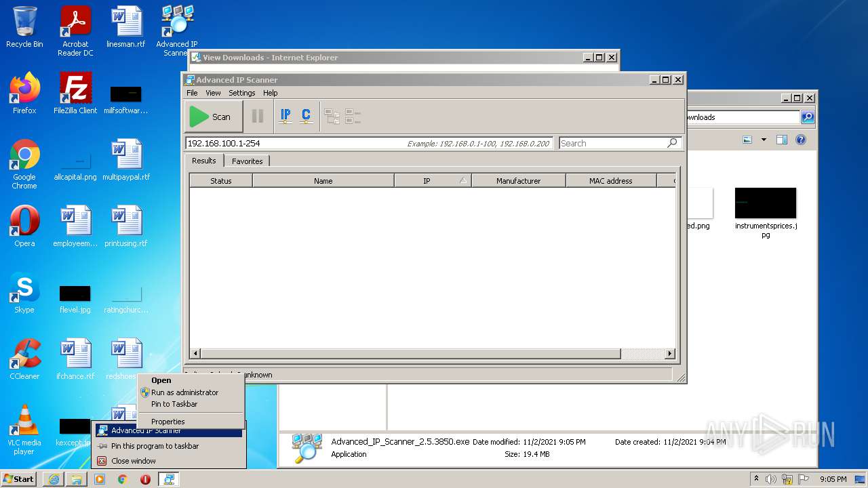Select multipaypal.rtf desktop file

[126, 160]
